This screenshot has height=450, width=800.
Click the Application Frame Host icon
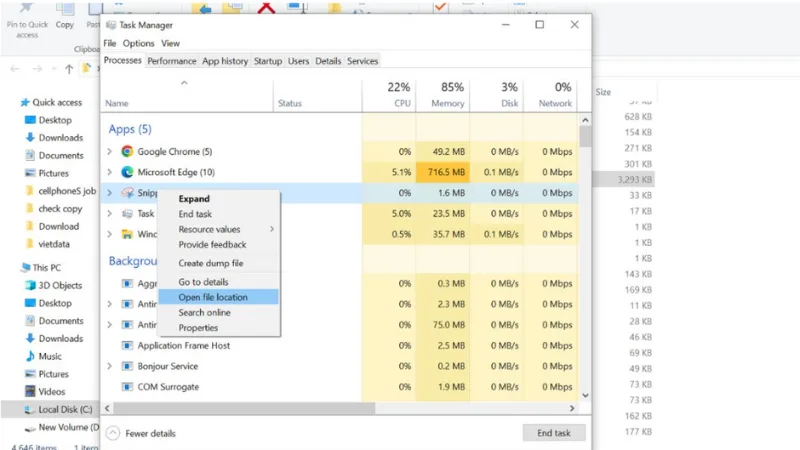(128, 345)
